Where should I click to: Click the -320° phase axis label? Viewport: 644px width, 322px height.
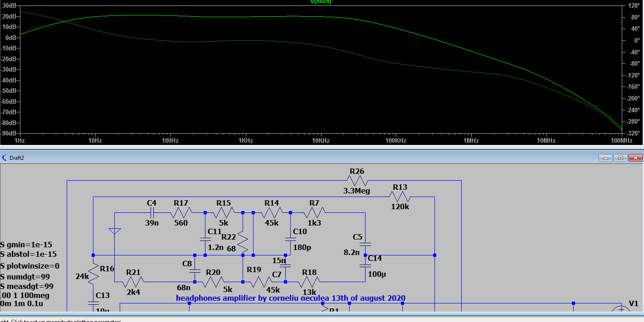click(x=633, y=134)
